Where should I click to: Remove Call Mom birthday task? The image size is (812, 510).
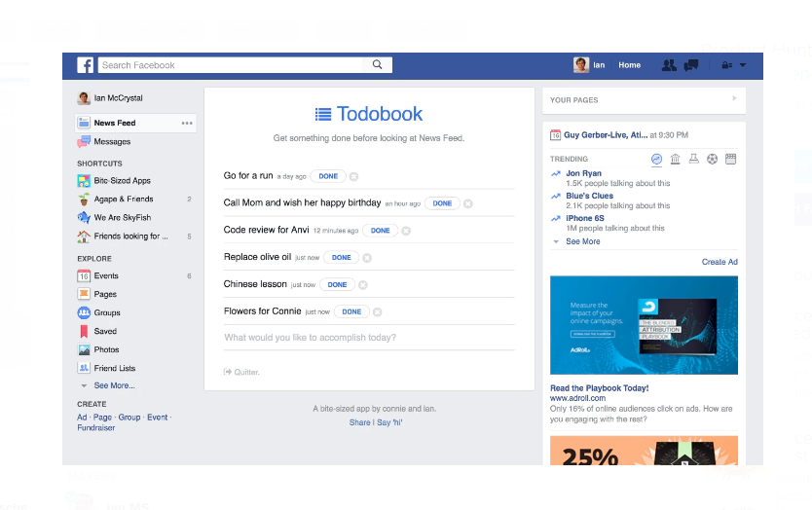click(468, 203)
